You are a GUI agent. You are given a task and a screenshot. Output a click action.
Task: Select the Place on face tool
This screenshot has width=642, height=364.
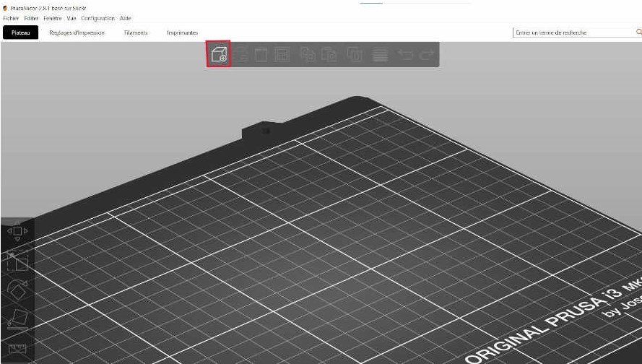17,319
